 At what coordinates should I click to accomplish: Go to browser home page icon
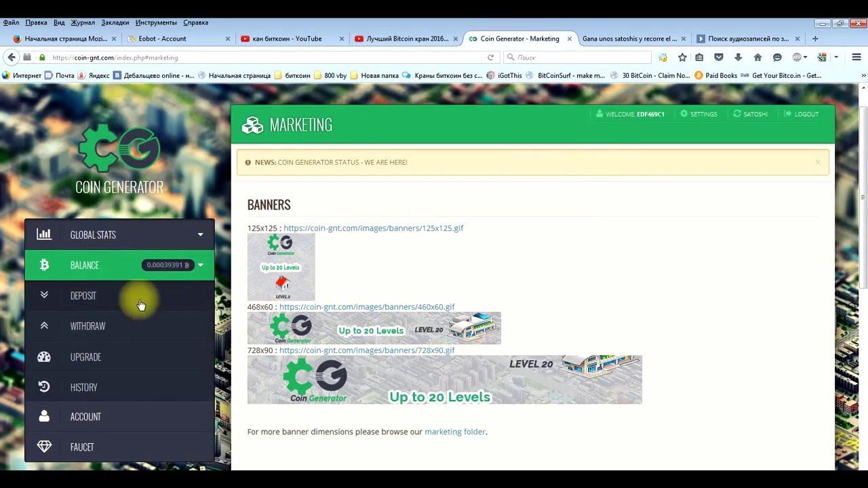[x=757, y=58]
